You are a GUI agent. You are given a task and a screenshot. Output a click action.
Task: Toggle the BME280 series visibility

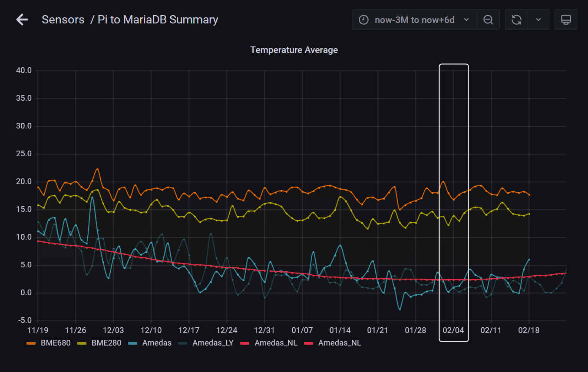coord(106,343)
